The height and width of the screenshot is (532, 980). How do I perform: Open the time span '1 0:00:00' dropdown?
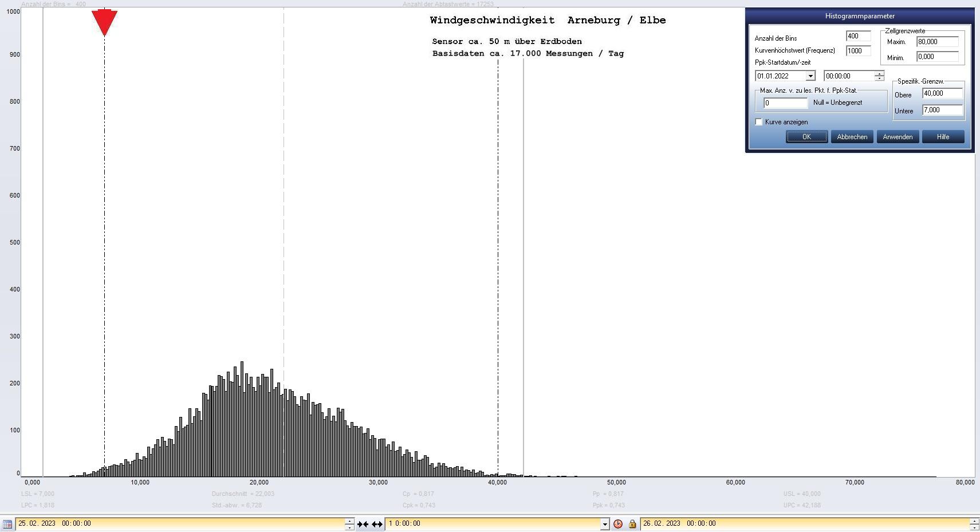(x=605, y=524)
